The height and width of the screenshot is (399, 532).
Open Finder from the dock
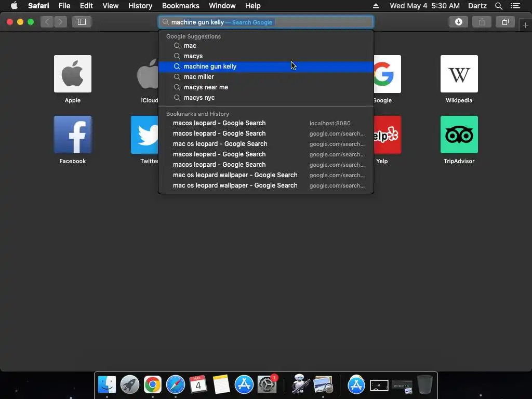coord(107,385)
